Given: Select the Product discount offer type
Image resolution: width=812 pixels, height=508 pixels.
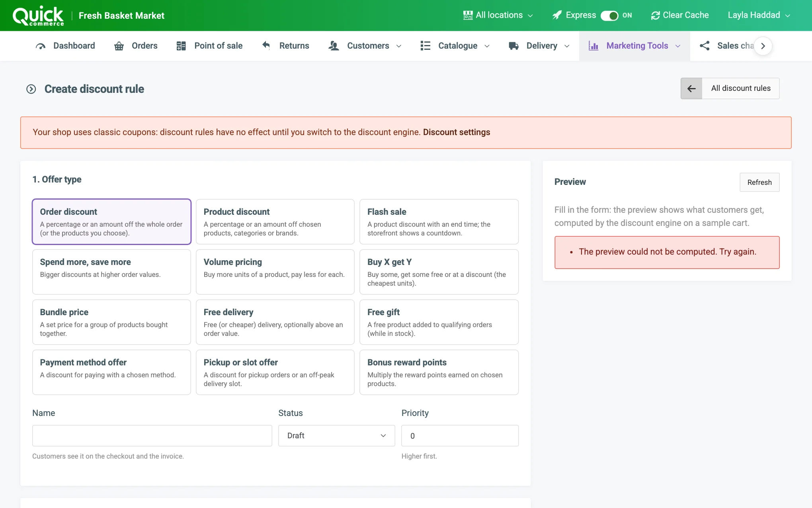Looking at the screenshot, I should pos(275,222).
